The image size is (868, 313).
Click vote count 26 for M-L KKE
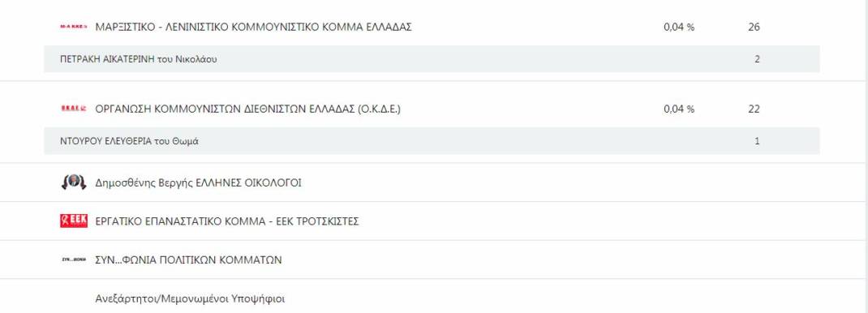[754, 27]
